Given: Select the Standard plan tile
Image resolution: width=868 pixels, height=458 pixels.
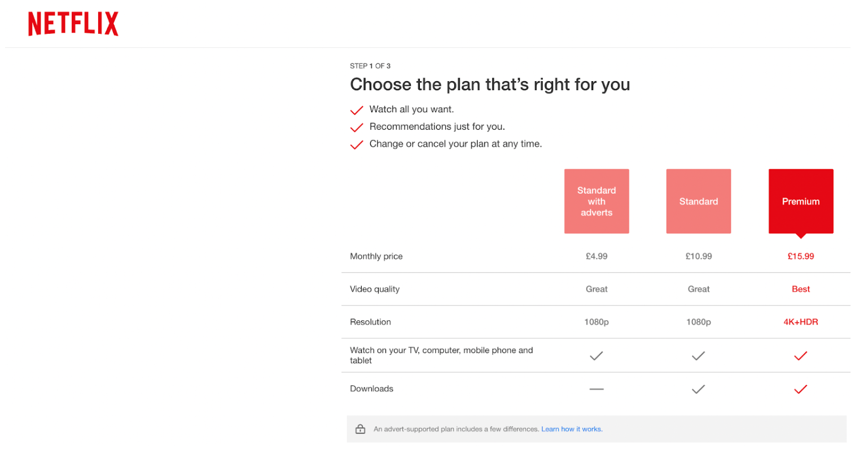Looking at the screenshot, I should click(698, 201).
